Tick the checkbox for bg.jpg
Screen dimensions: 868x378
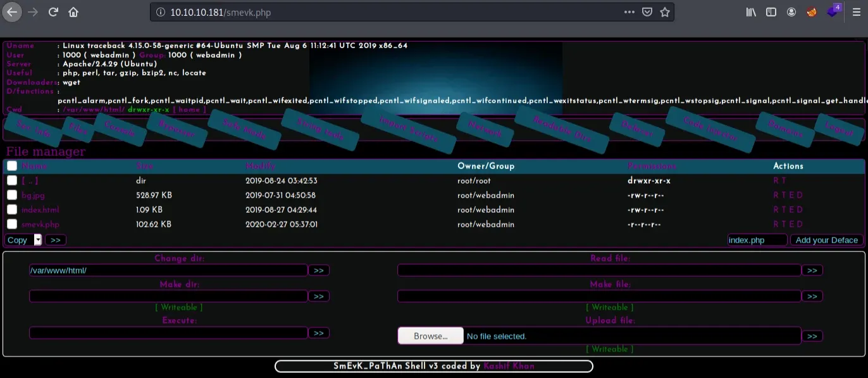tap(12, 195)
